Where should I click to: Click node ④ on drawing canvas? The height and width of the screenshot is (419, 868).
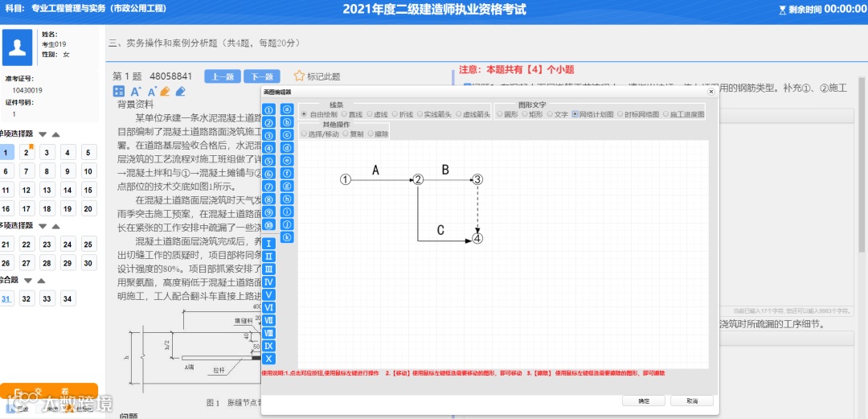(x=477, y=238)
